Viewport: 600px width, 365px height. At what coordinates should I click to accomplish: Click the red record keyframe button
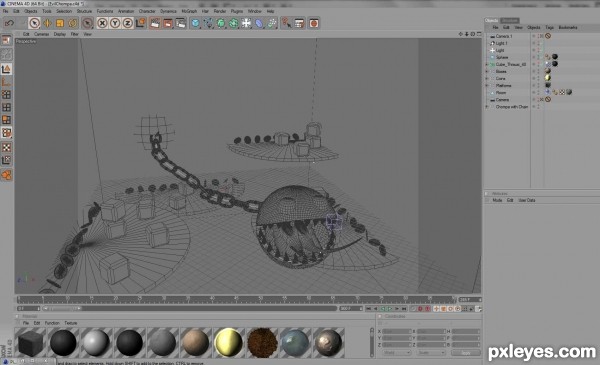tap(420, 309)
